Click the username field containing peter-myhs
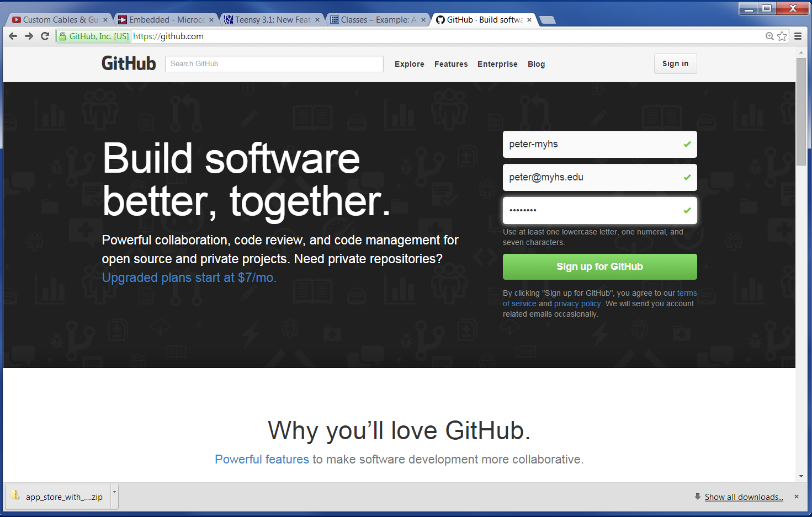The width and height of the screenshot is (812, 517). click(x=599, y=144)
